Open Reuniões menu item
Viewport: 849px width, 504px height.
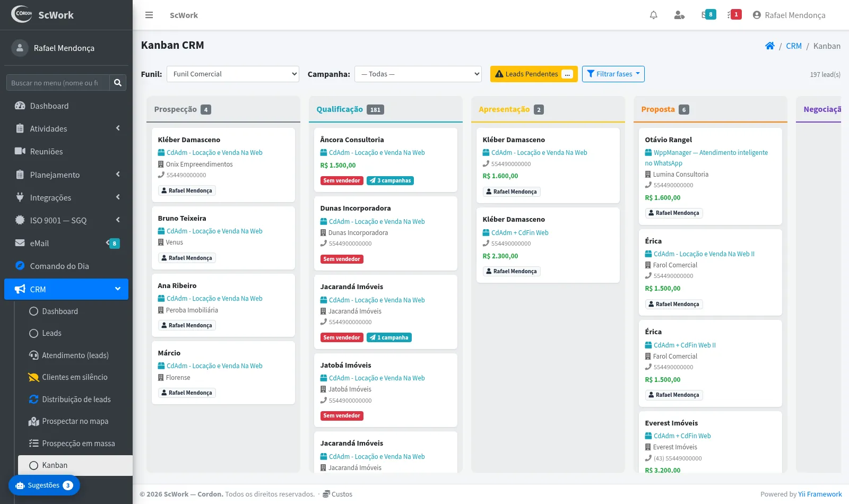click(x=66, y=151)
